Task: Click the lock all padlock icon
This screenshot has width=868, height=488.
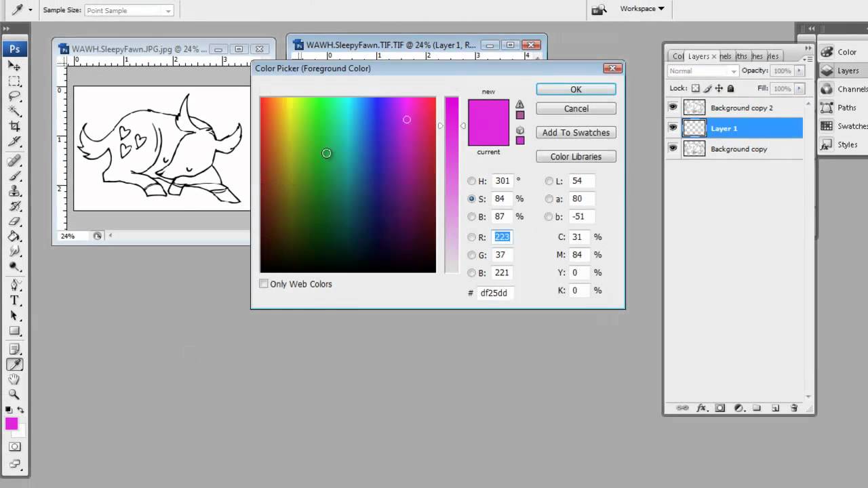Action: coord(730,88)
